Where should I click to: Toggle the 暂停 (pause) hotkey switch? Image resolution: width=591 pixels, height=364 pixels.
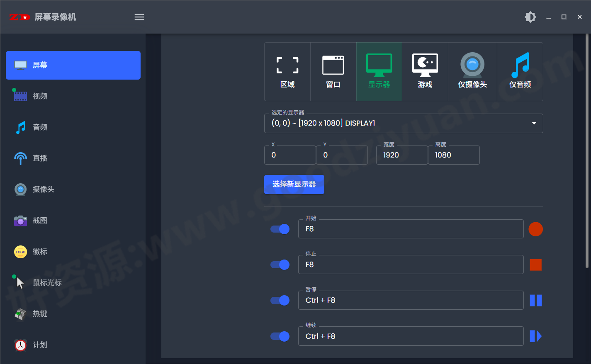280,300
